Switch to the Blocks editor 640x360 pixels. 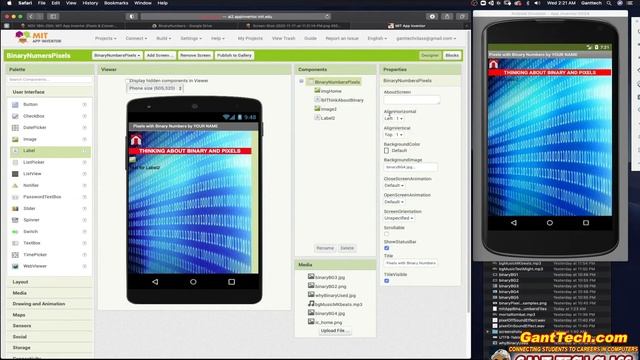[x=452, y=56]
